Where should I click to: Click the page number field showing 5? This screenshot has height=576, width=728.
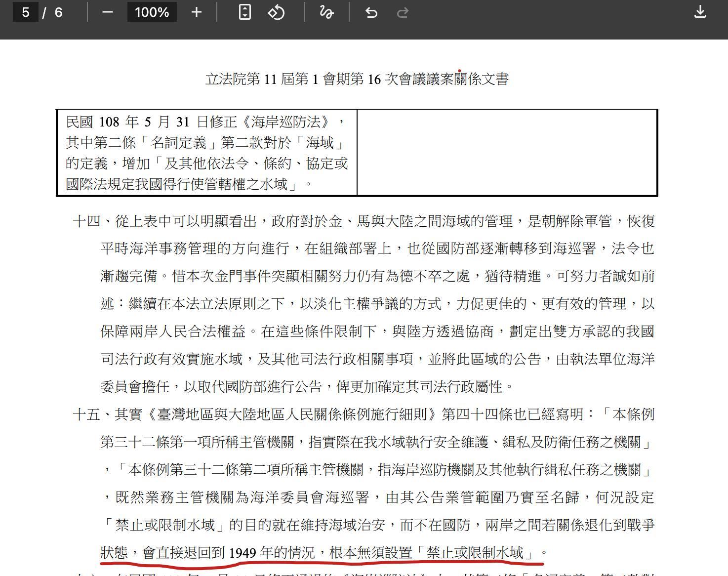26,13
